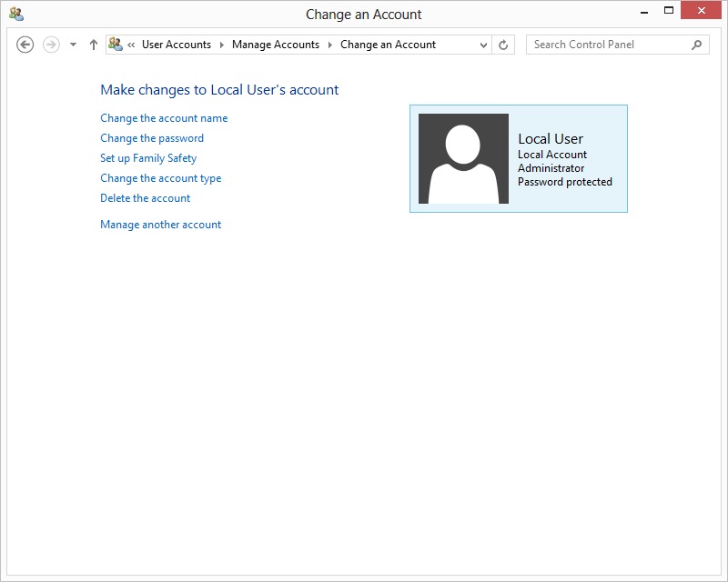The image size is (728, 582).
Task: Navigate to User Accounts breadcrumb
Action: coord(176,45)
